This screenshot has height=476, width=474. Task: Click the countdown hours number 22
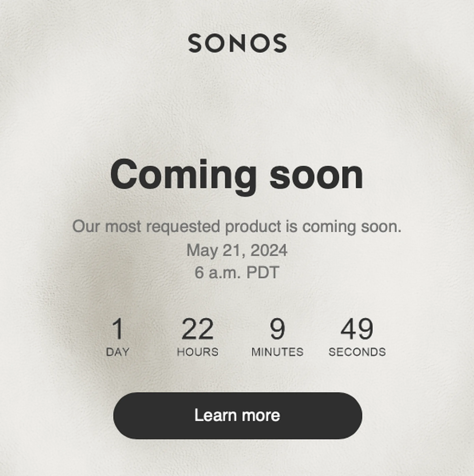(197, 329)
